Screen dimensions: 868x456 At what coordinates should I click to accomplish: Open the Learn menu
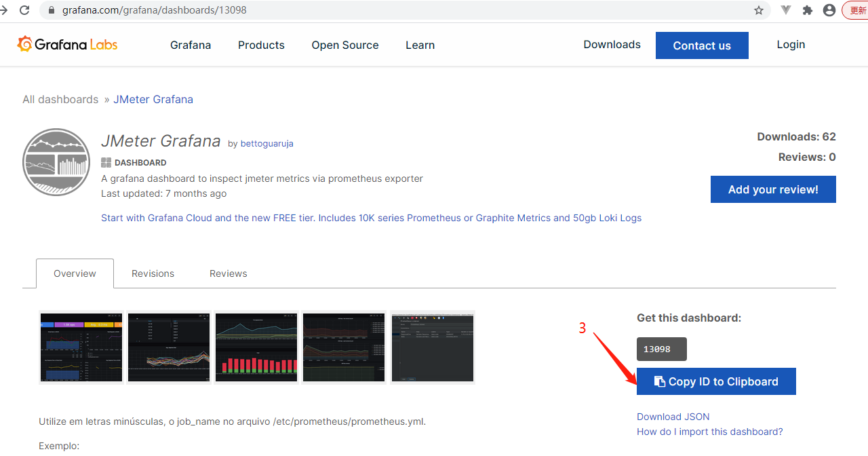point(420,45)
